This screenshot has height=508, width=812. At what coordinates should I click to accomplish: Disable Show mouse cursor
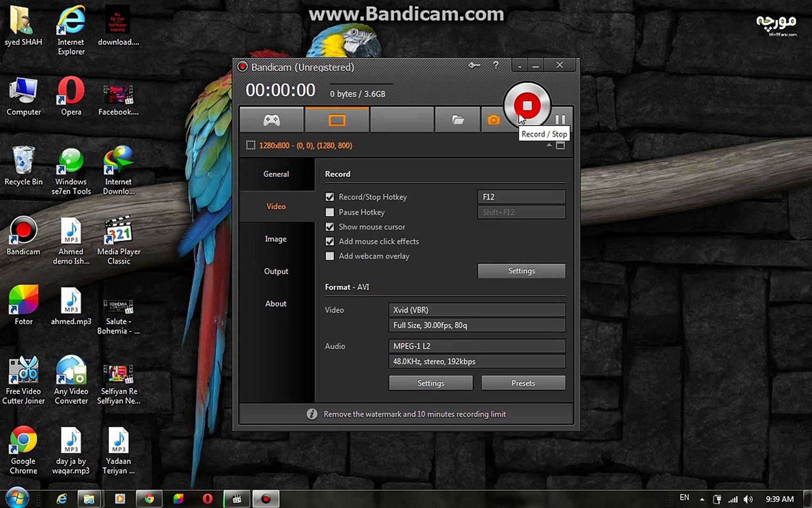[329, 227]
